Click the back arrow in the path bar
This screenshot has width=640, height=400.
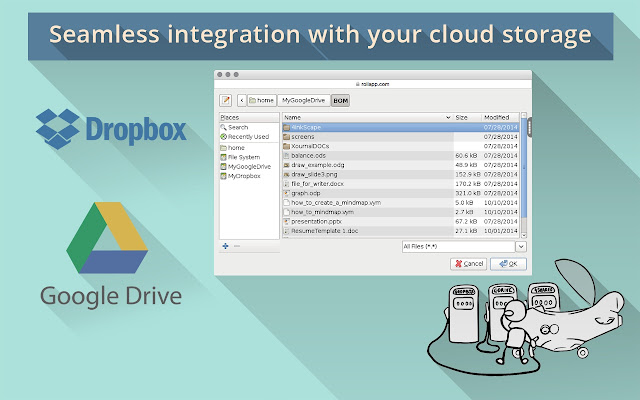(x=242, y=100)
